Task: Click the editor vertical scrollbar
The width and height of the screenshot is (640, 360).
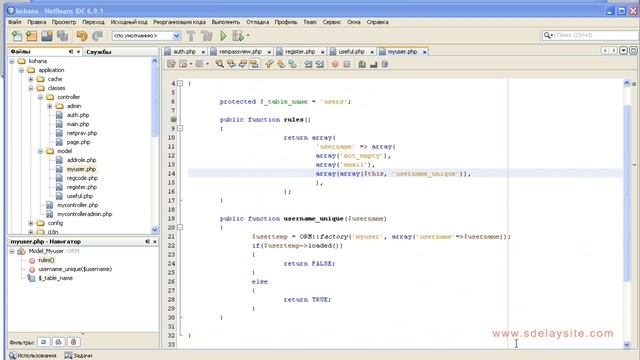Action: click(627, 192)
